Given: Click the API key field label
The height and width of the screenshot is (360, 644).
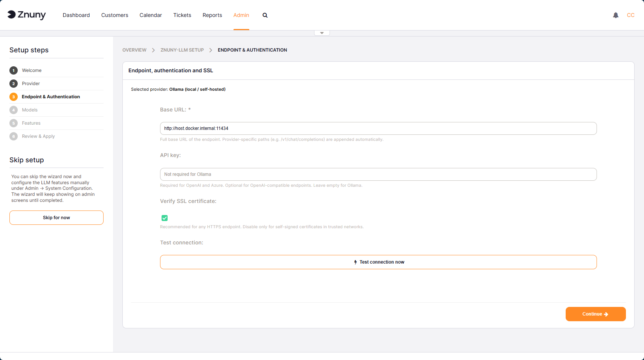Looking at the screenshot, I should point(171,155).
